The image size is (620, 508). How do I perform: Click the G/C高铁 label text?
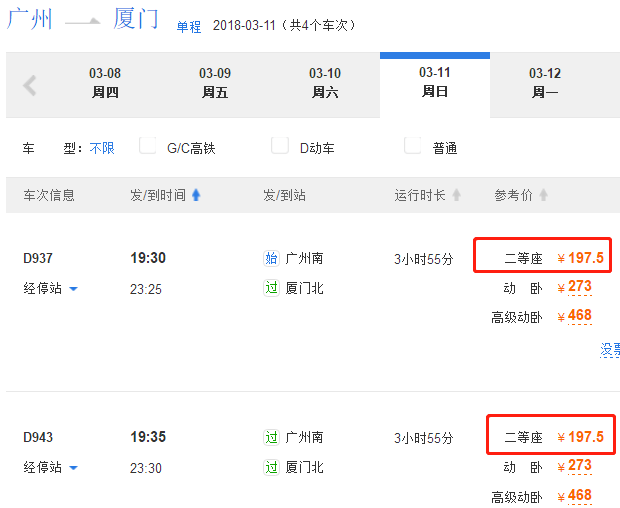coord(191,148)
